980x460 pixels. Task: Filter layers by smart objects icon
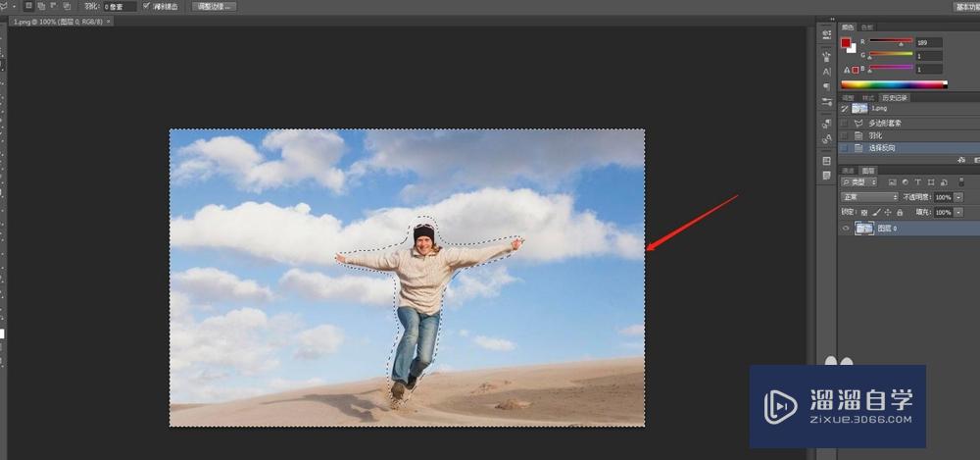click(x=944, y=182)
